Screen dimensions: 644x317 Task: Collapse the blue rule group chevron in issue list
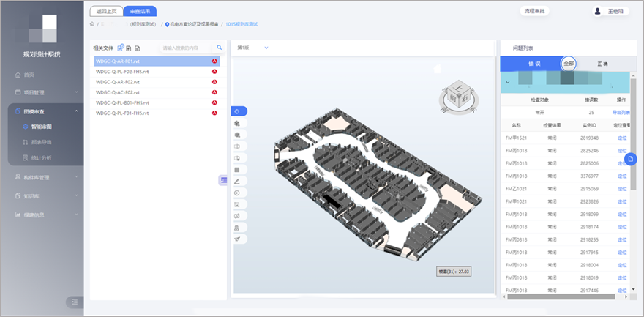[508, 82]
